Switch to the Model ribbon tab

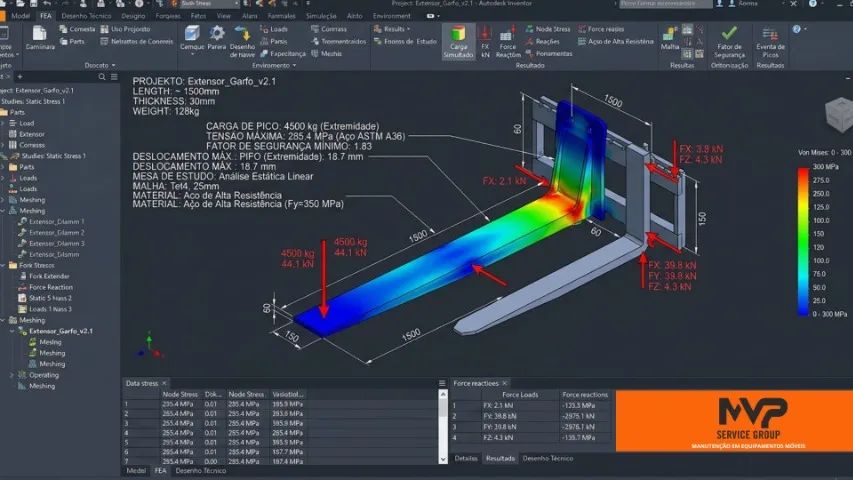(x=21, y=16)
